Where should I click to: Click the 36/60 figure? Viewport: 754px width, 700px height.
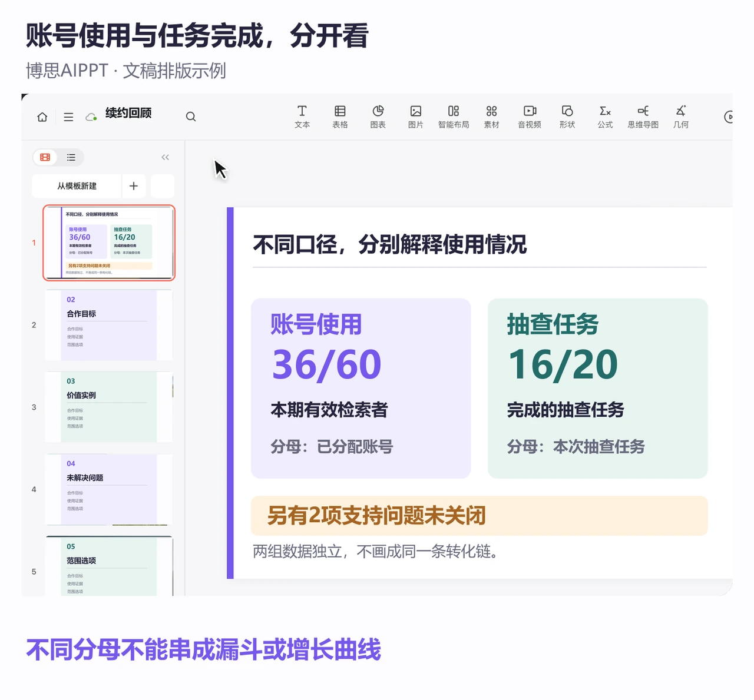tap(327, 364)
